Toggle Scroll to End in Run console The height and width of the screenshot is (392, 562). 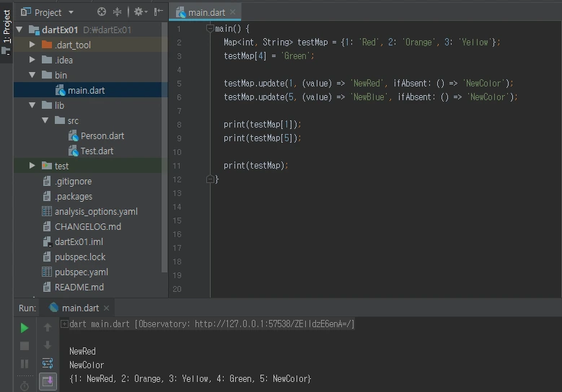click(x=48, y=381)
